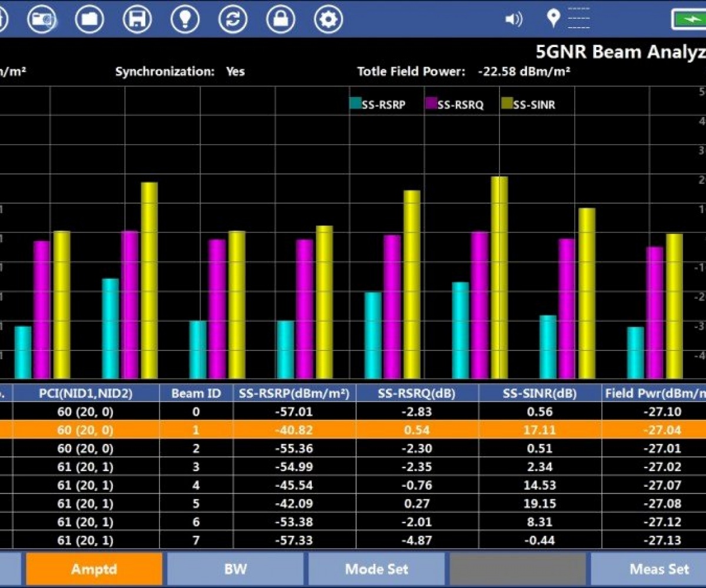The width and height of the screenshot is (706, 588).
Task: Open settings via the gear icon
Action: tap(328, 19)
